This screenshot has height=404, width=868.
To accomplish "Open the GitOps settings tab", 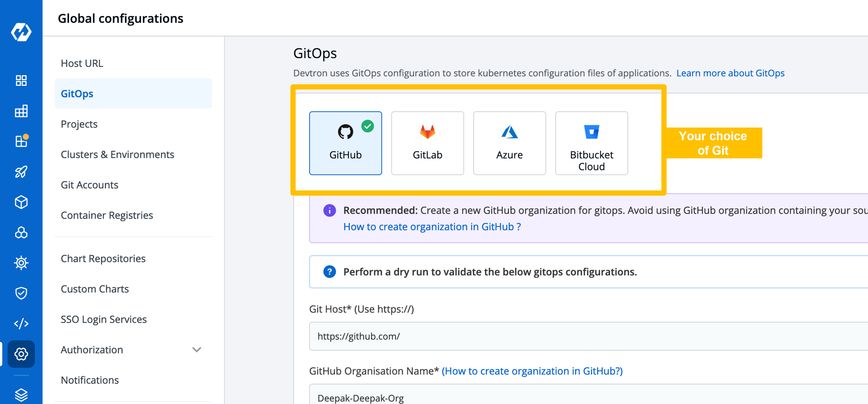I will click(77, 93).
